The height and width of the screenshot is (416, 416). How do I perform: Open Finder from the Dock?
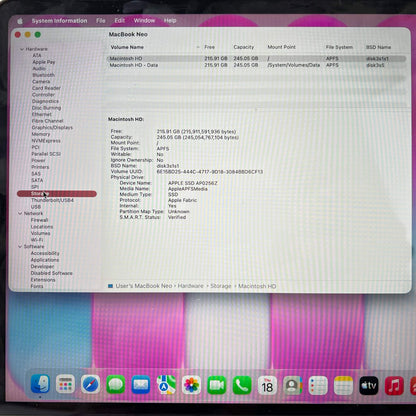[x=40, y=384]
